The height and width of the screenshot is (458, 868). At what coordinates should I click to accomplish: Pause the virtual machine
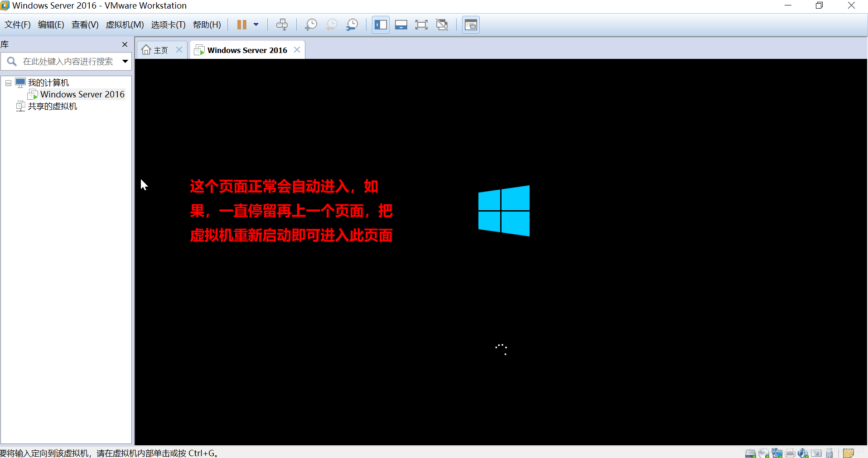pos(241,24)
